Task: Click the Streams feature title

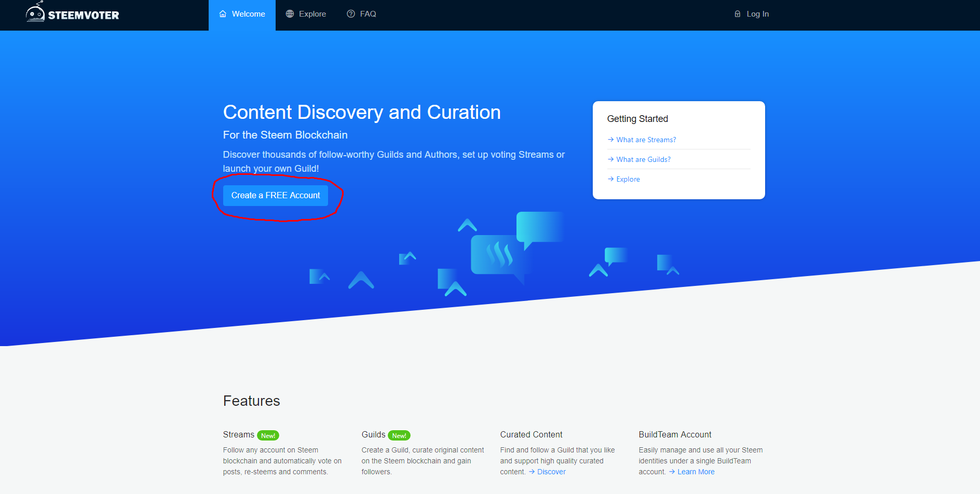Action: click(239, 435)
